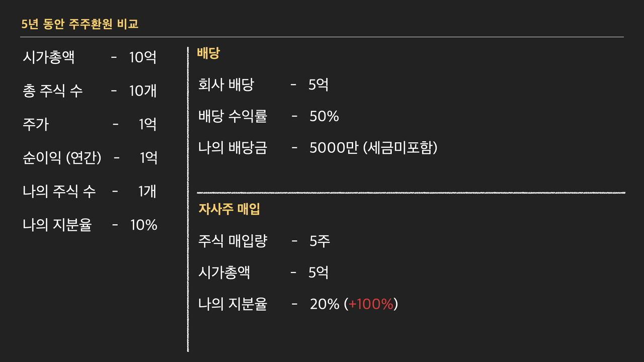Screen dimensions: 644x362
Task: Select the '총 주식 수' row label
Action: point(53,91)
